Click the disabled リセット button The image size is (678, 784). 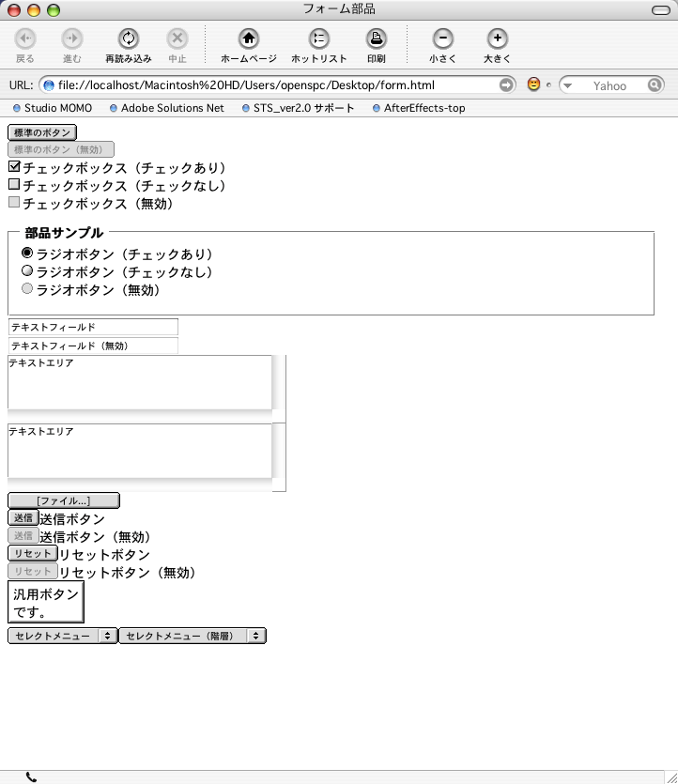point(33,572)
